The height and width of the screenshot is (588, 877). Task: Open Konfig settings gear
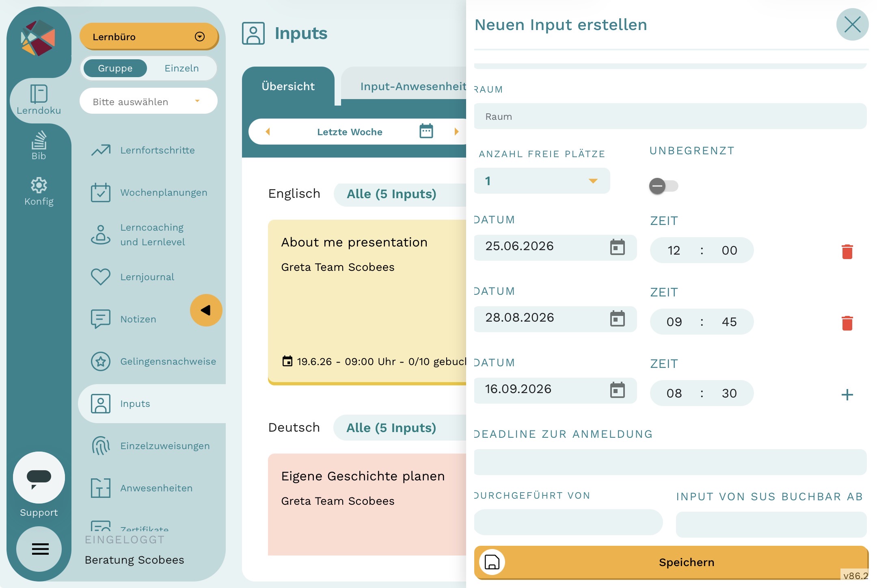click(x=39, y=192)
